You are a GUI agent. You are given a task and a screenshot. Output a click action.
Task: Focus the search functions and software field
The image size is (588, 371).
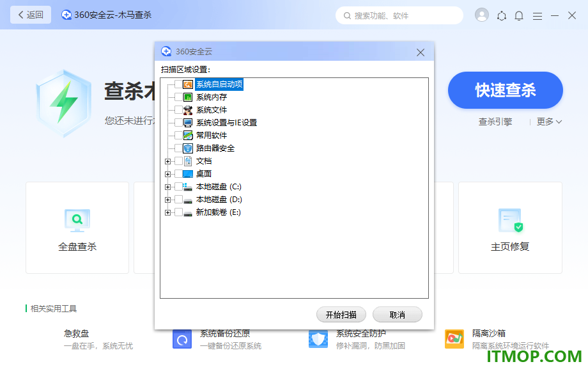click(399, 15)
